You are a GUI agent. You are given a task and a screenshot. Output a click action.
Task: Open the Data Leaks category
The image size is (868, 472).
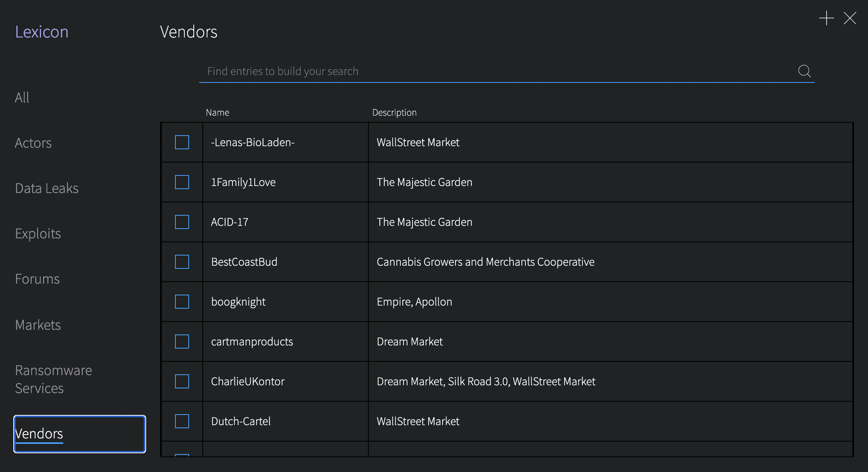(46, 188)
